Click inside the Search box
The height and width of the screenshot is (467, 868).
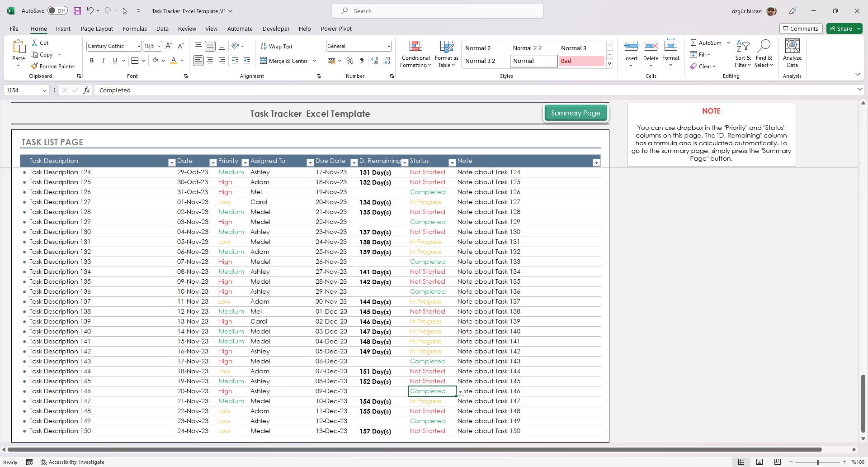(x=437, y=10)
